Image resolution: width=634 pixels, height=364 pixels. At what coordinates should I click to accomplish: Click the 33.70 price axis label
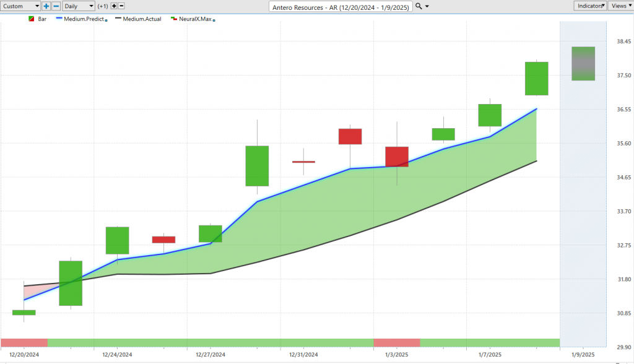[623, 211]
